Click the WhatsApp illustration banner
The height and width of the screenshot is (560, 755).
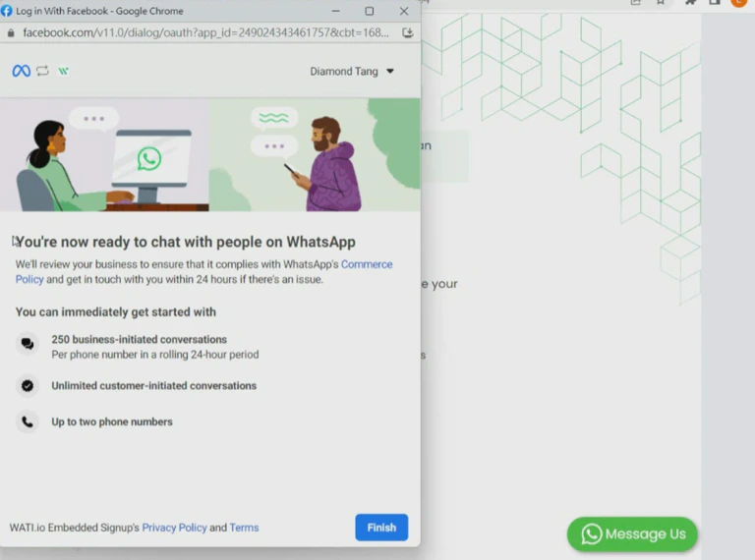click(210, 154)
